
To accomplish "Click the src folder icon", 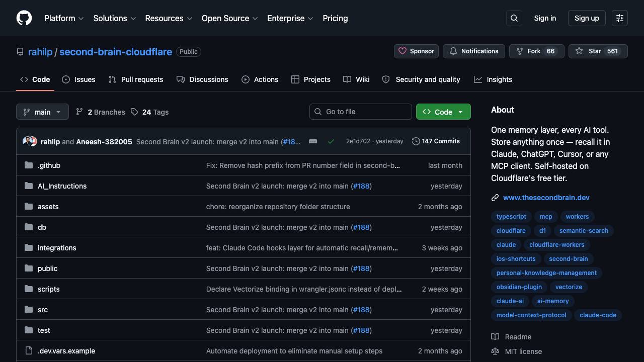I will (x=29, y=310).
